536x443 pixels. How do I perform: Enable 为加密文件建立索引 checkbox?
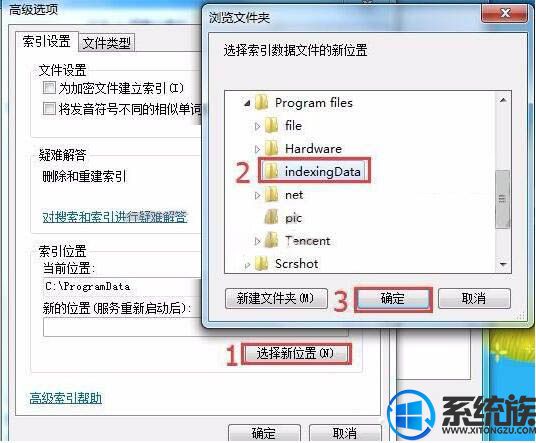[x=49, y=88]
